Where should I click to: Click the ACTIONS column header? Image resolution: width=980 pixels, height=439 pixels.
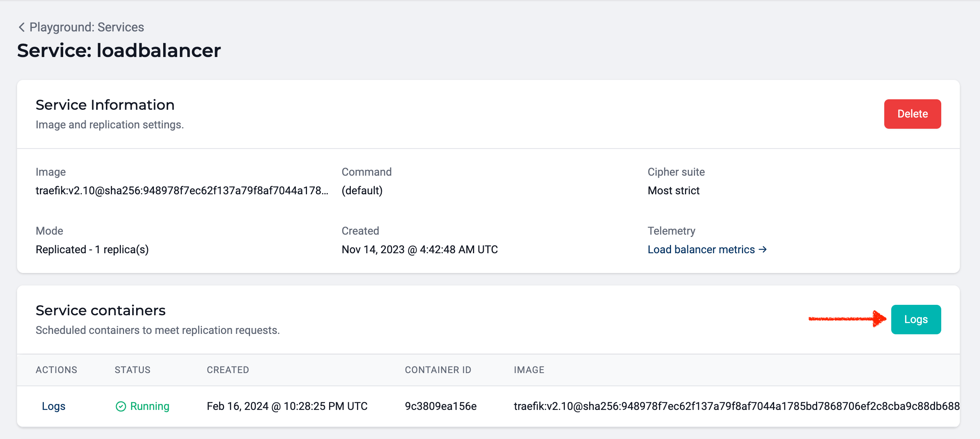point(57,370)
